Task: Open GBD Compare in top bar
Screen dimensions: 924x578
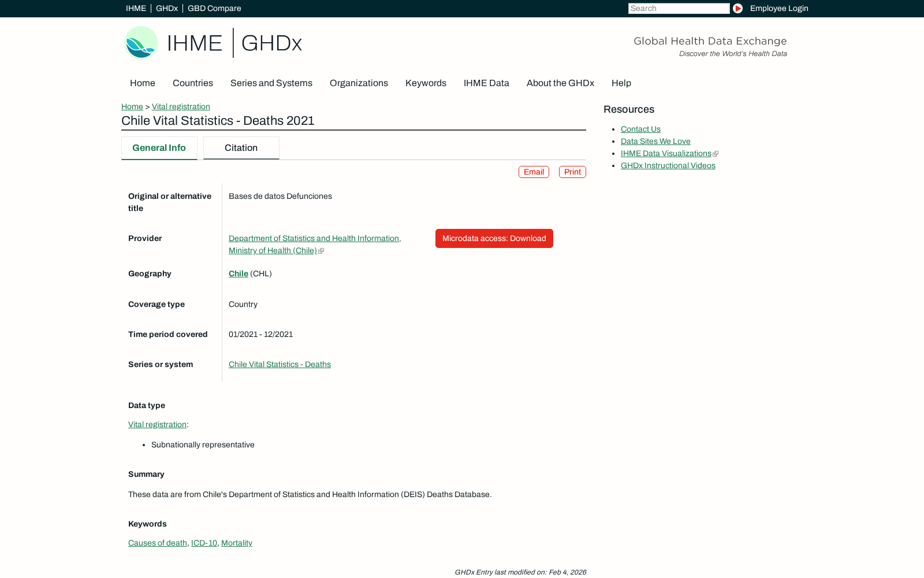Action: [x=214, y=8]
